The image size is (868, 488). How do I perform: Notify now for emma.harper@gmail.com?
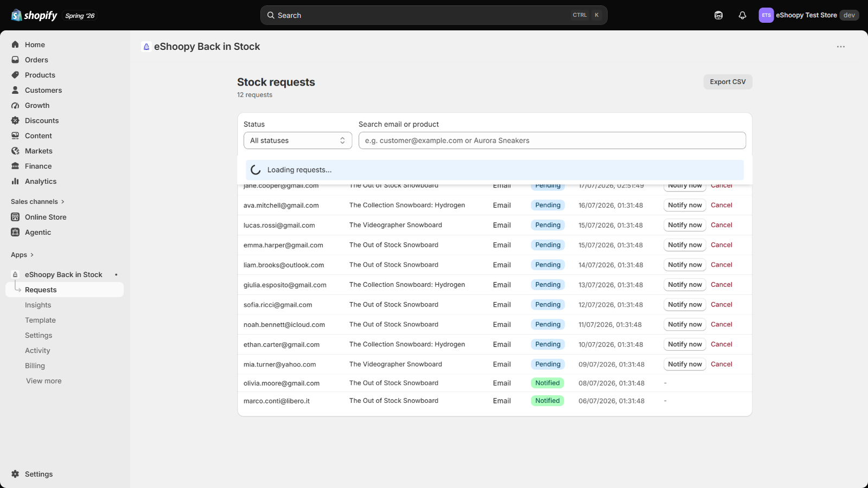685,245
